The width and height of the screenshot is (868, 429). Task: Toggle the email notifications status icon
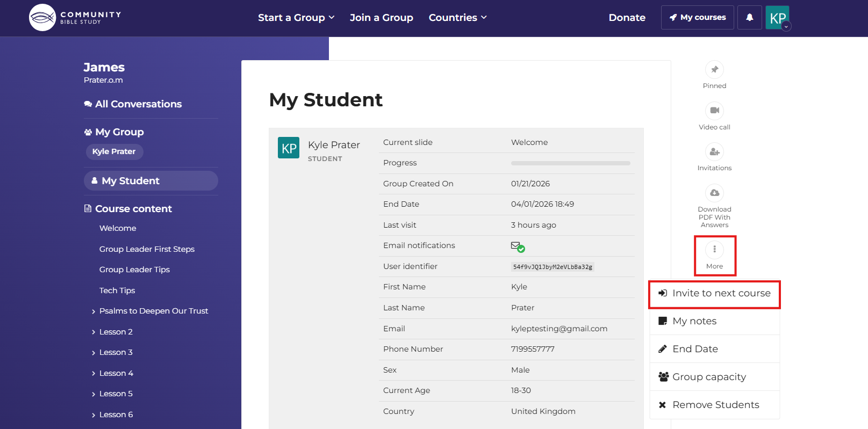pos(518,246)
